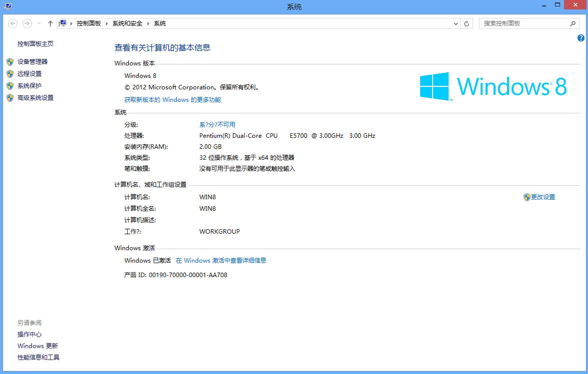
Task: Refresh the page with the refresh button
Action: (467, 23)
